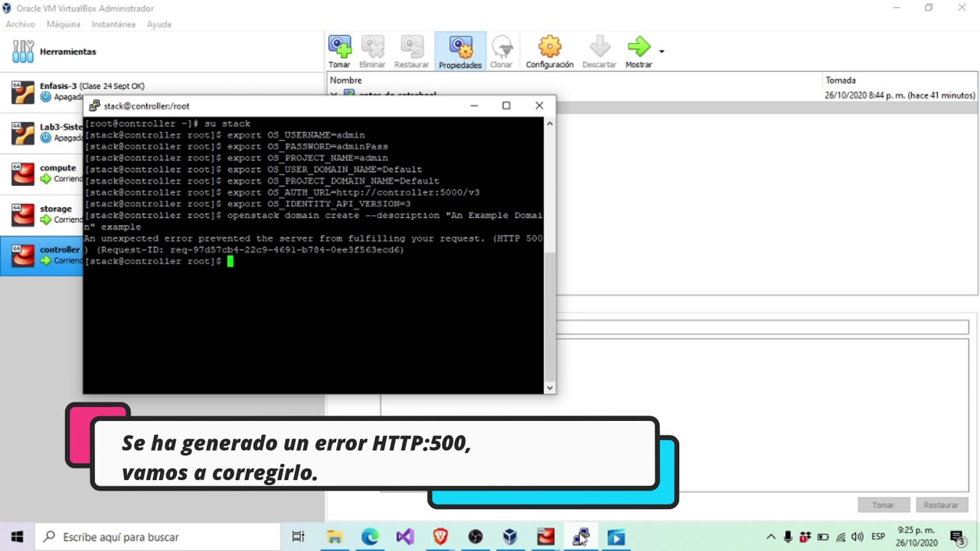The width and height of the screenshot is (980, 551).
Task: Click the ESP language indicator
Action: [x=878, y=536]
